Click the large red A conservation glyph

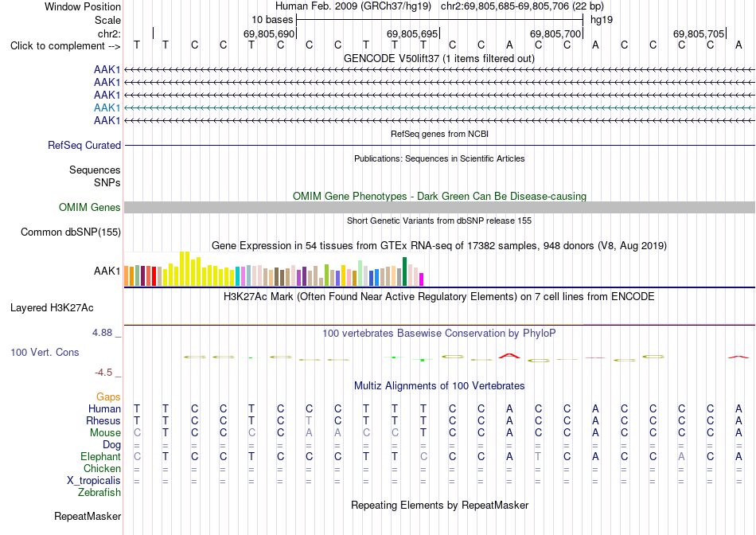click(x=509, y=356)
